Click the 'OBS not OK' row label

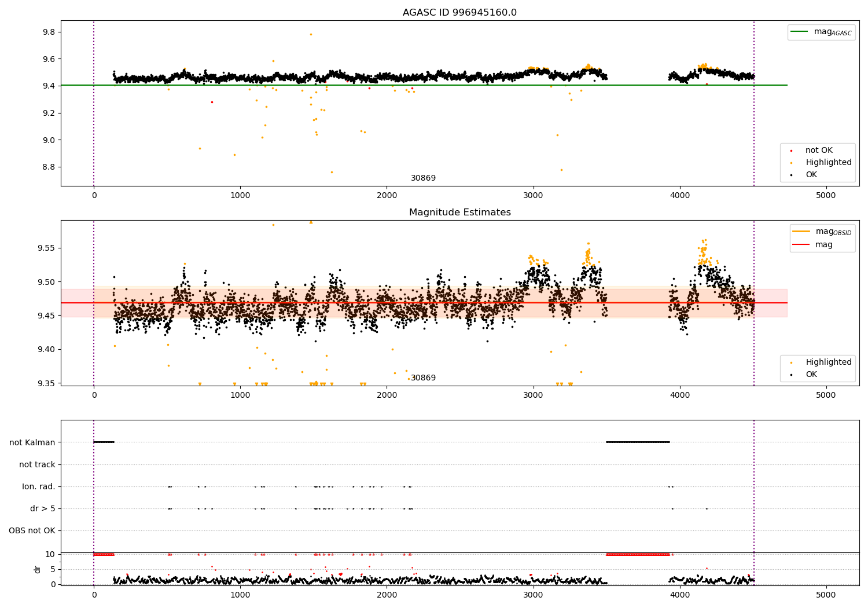pyautogui.click(x=32, y=530)
